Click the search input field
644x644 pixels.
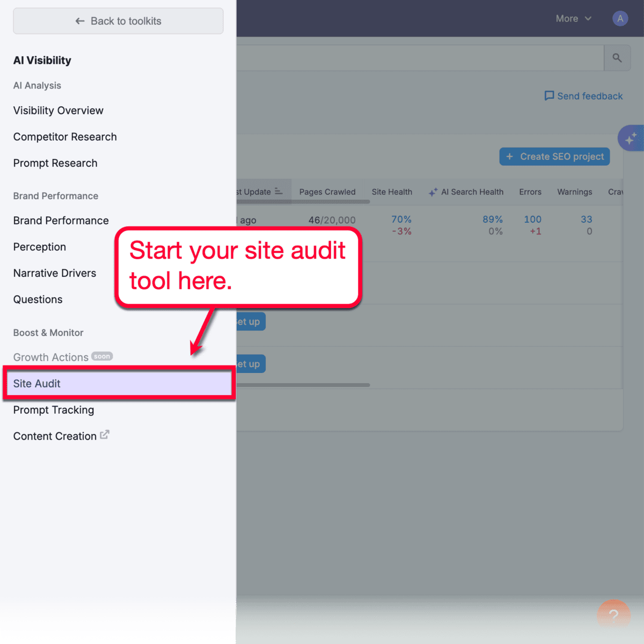[419, 57]
